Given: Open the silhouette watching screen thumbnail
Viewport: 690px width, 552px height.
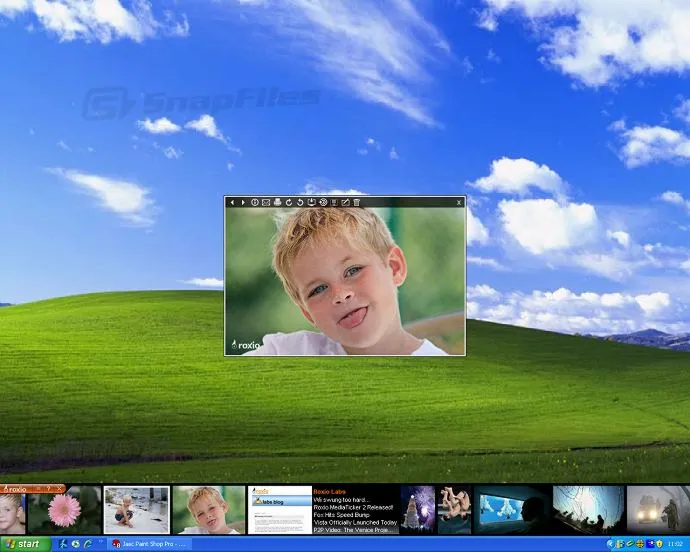Looking at the screenshot, I should (x=512, y=510).
